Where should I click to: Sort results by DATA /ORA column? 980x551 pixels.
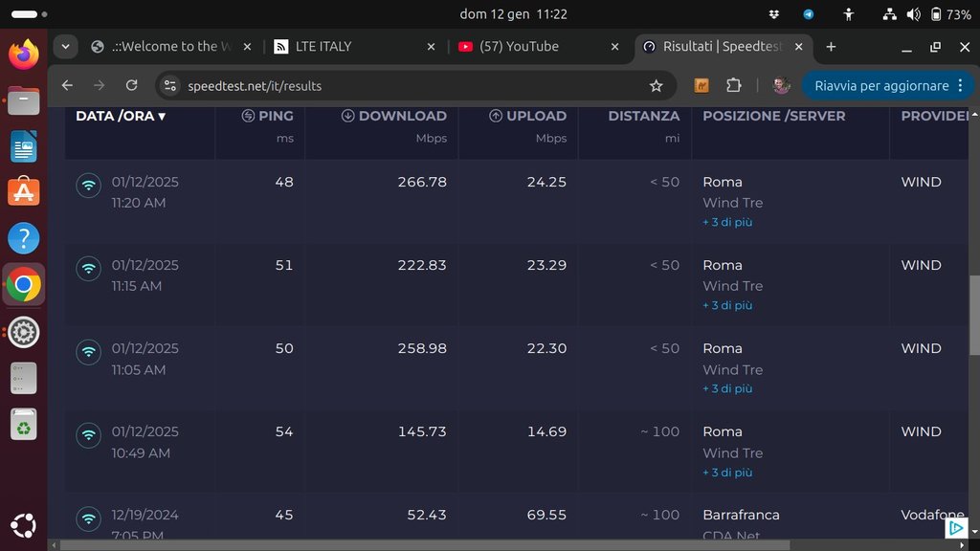[x=121, y=116]
